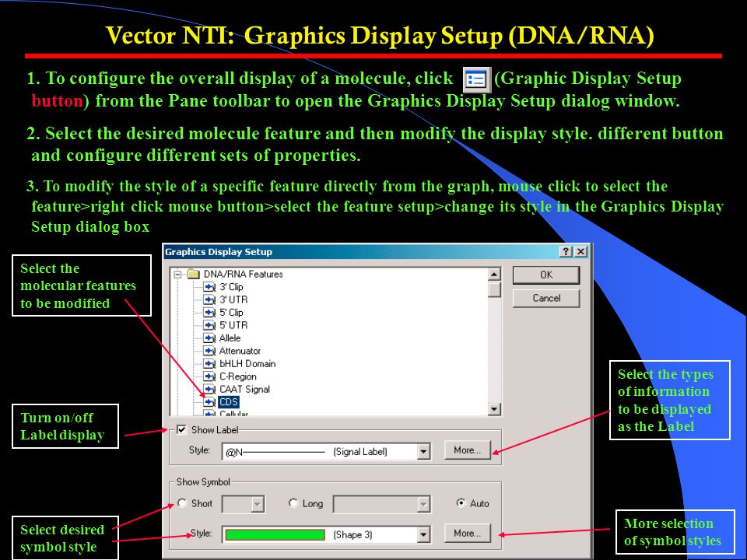Select the Long symbol radio button
The image size is (747, 560).
(293, 503)
